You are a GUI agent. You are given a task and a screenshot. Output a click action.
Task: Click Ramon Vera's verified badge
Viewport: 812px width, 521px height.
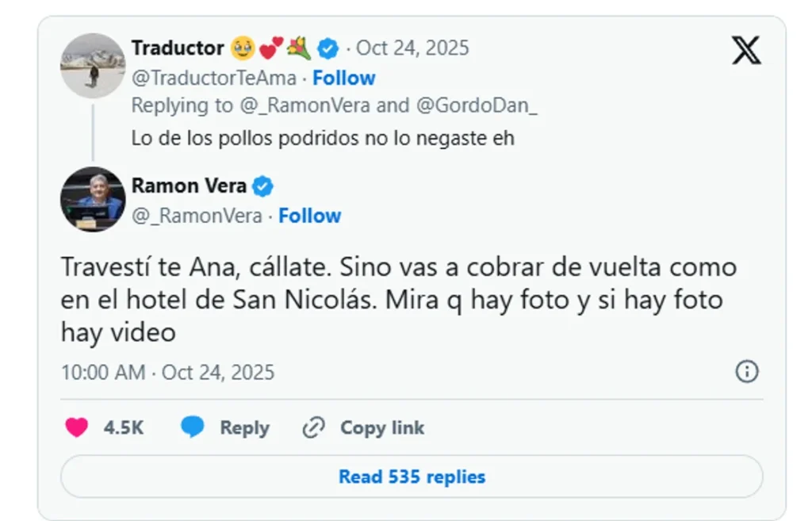(x=262, y=187)
